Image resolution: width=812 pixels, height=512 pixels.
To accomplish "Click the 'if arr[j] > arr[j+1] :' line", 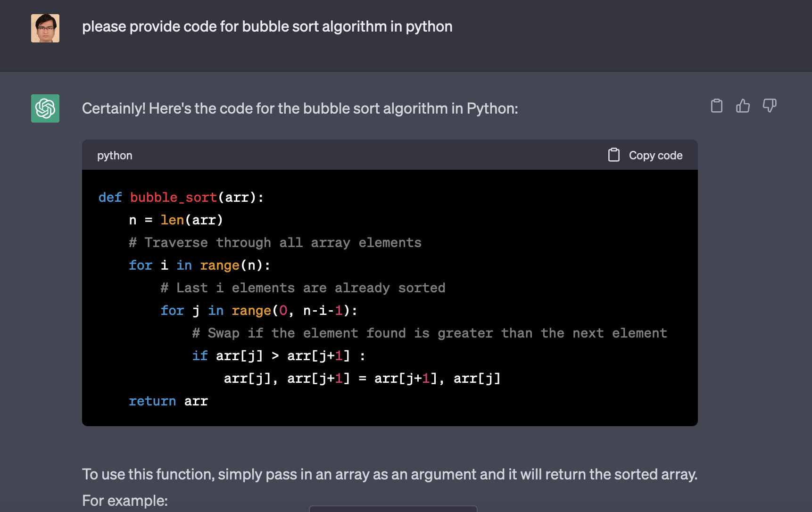I will click(279, 356).
